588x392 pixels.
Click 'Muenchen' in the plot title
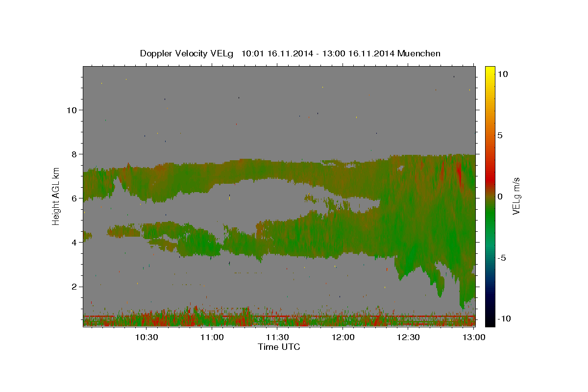pyautogui.click(x=419, y=53)
